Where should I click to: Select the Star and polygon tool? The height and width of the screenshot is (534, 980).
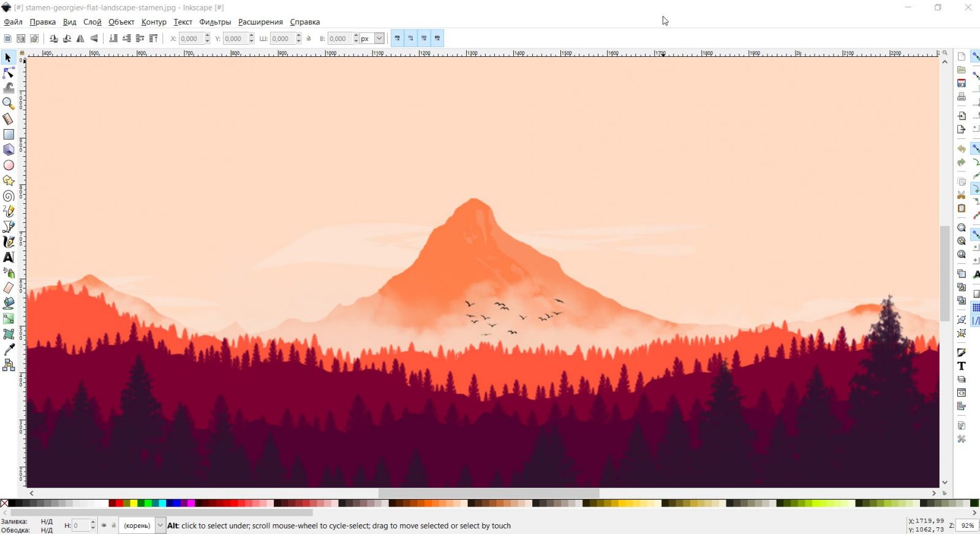coord(9,181)
